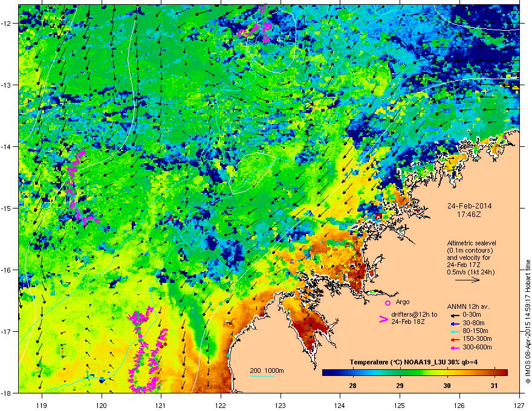Screen dimensions: 532x411
Task: Click the colorbar tick label 28
Action: [x=353, y=386]
